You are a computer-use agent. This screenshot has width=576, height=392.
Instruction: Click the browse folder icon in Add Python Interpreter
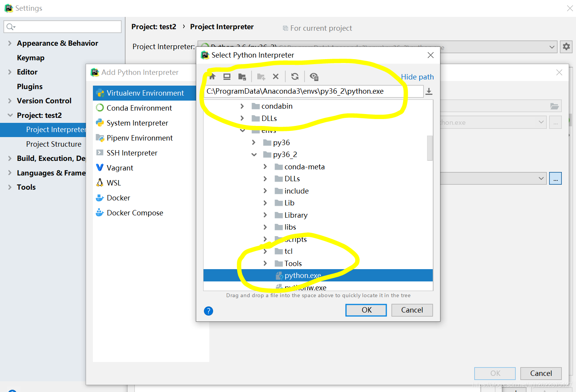pos(554,106)
